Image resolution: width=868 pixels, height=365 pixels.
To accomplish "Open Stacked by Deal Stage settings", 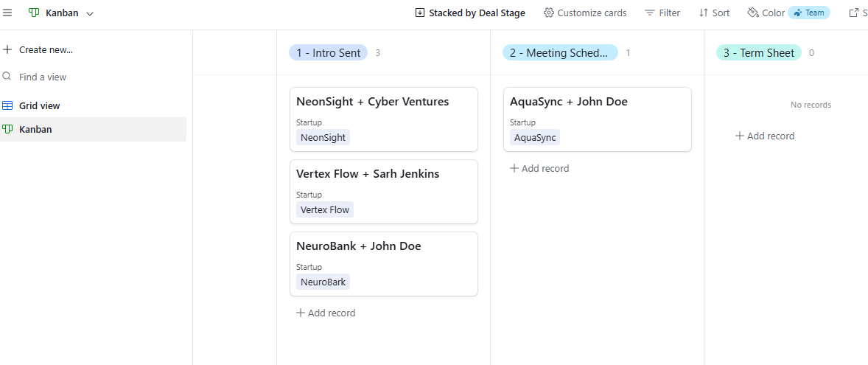I will click(x=470, y=13).
